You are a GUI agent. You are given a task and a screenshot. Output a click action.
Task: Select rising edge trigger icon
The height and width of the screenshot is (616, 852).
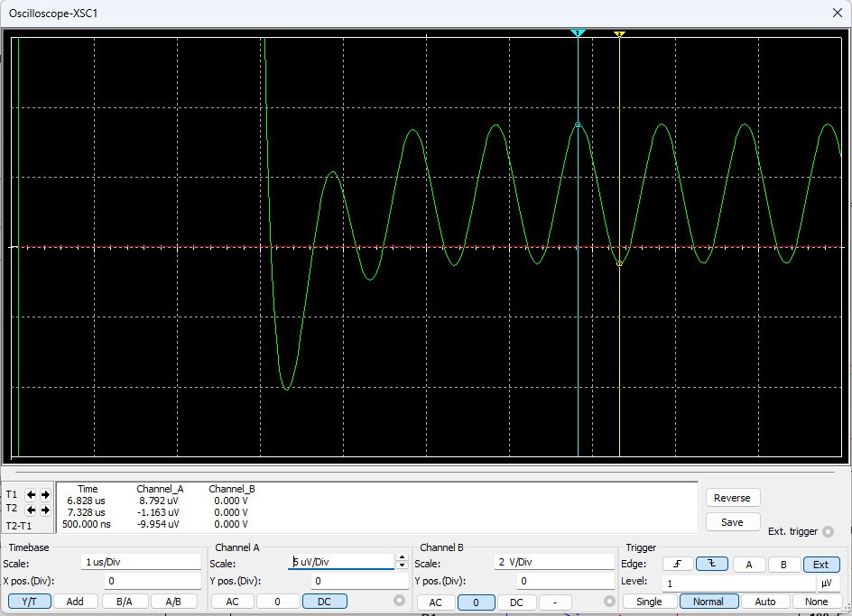tap(678, 565)
